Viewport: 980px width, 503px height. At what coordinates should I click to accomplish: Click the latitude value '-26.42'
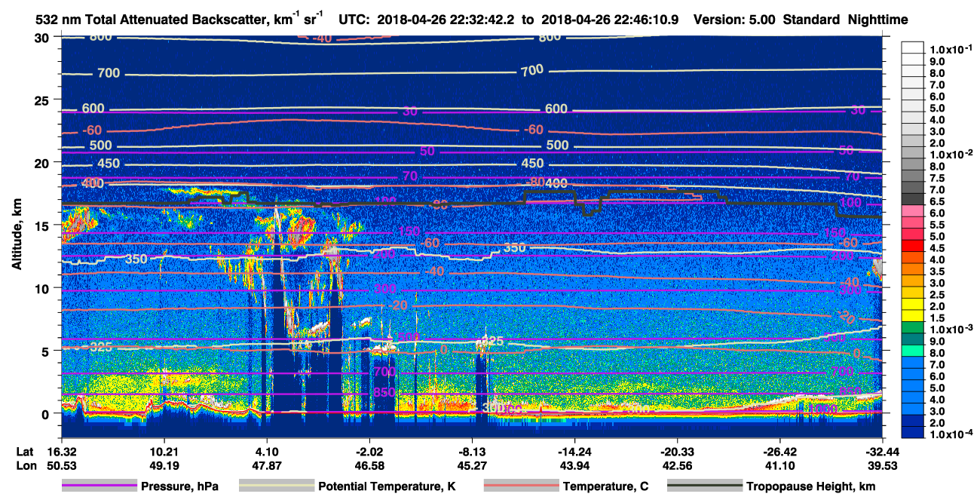point(780,452)
